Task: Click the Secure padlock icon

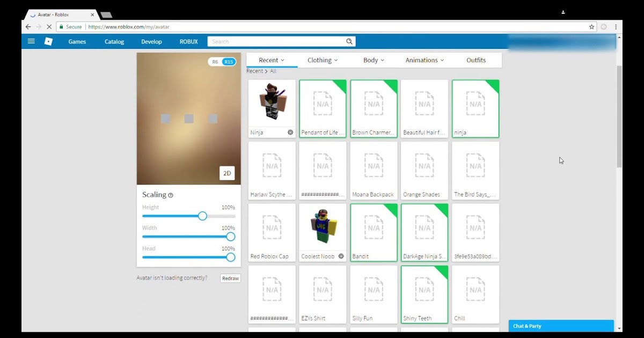Action: (61, 27)
